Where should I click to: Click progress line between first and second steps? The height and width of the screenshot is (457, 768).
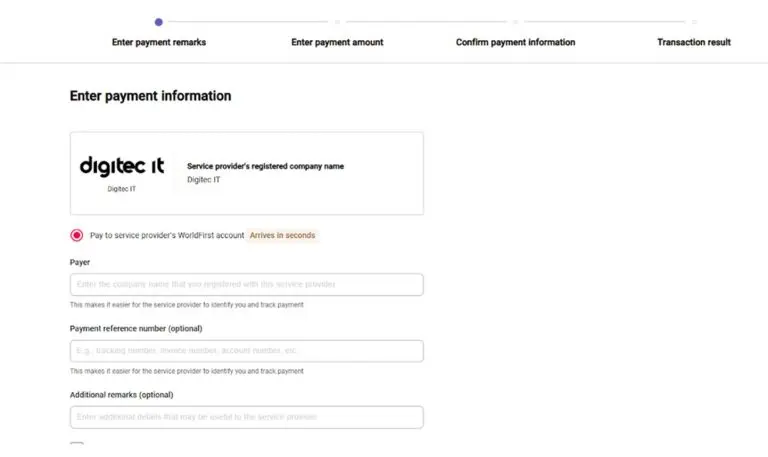coord(248,22)
